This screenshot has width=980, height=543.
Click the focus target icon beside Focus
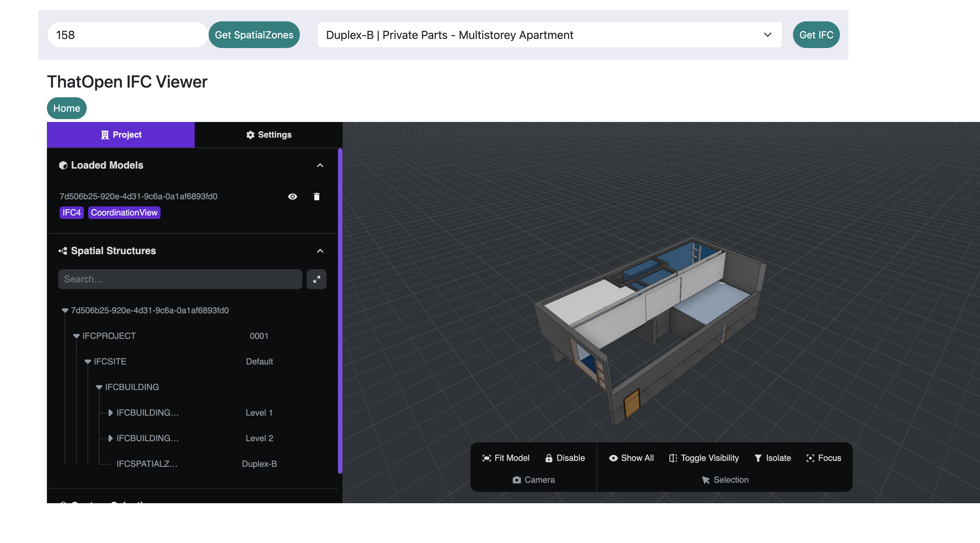[810, 458]
